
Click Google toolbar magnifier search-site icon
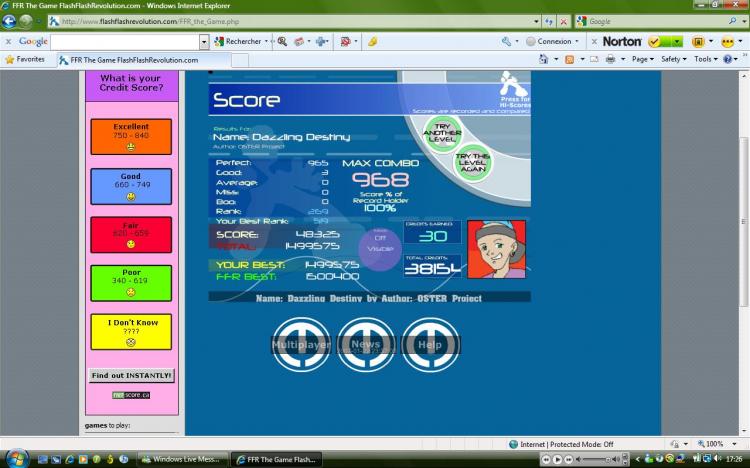coord(282,42)
